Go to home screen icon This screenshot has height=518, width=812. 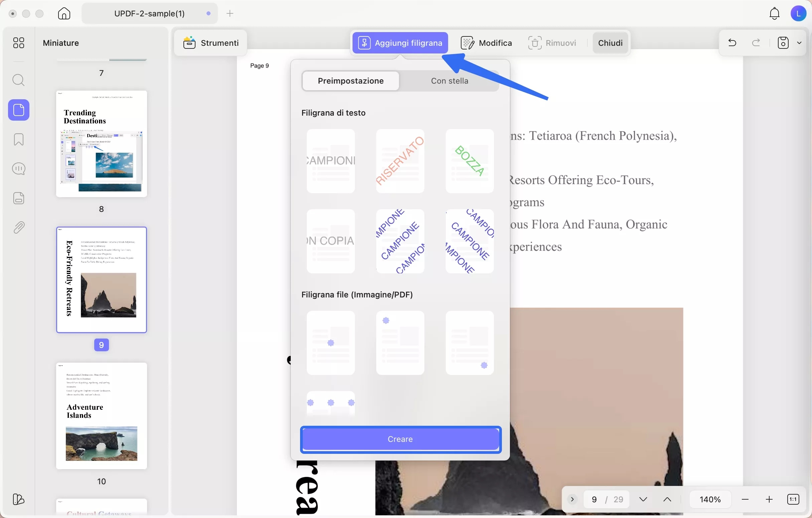pos(64,13)
